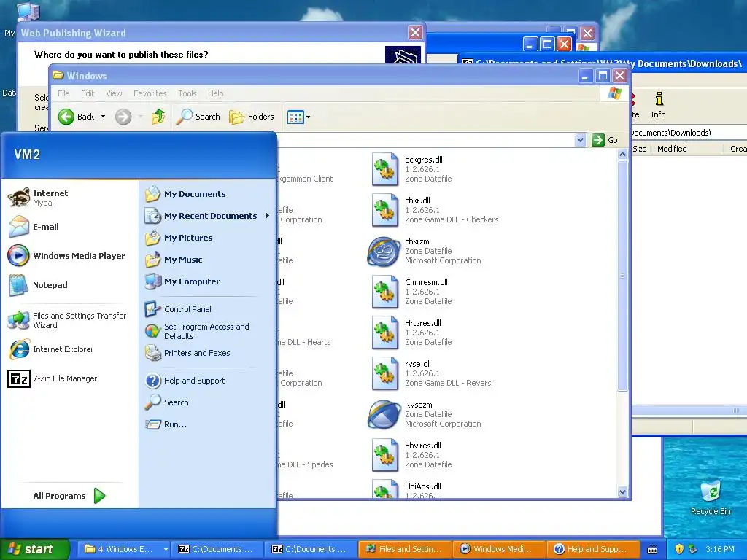Open the View menu

point(114,93)
